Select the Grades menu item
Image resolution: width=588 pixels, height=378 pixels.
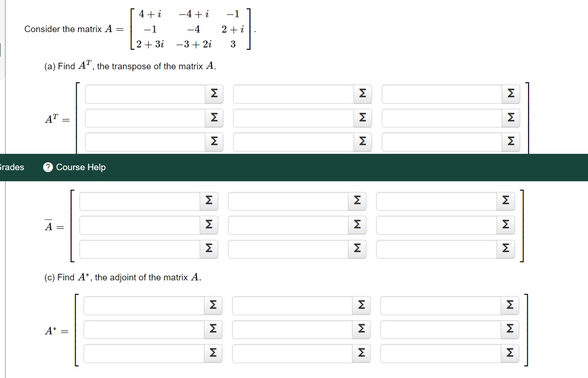(11, 166)
